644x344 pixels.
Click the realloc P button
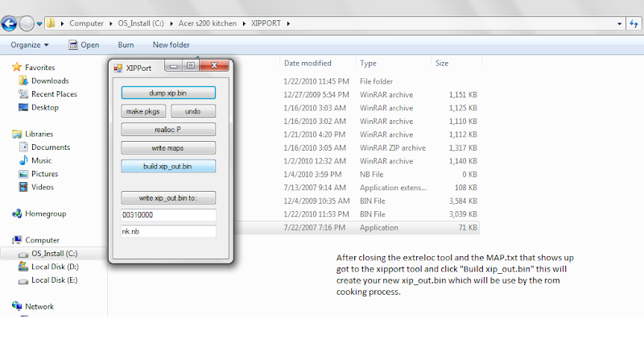tap(168, 130)
